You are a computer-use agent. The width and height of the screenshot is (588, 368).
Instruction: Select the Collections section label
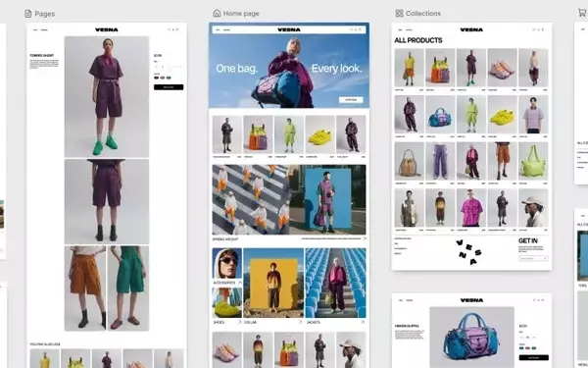tap(423, 14)
